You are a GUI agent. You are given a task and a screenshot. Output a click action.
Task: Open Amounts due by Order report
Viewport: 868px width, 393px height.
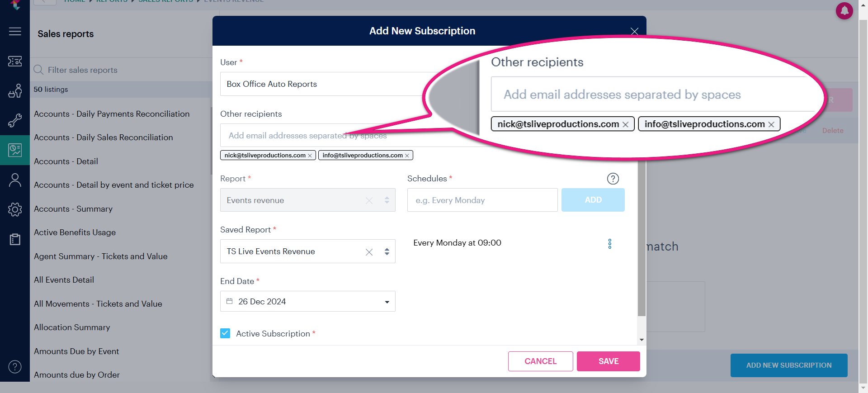tap(77, 375)
